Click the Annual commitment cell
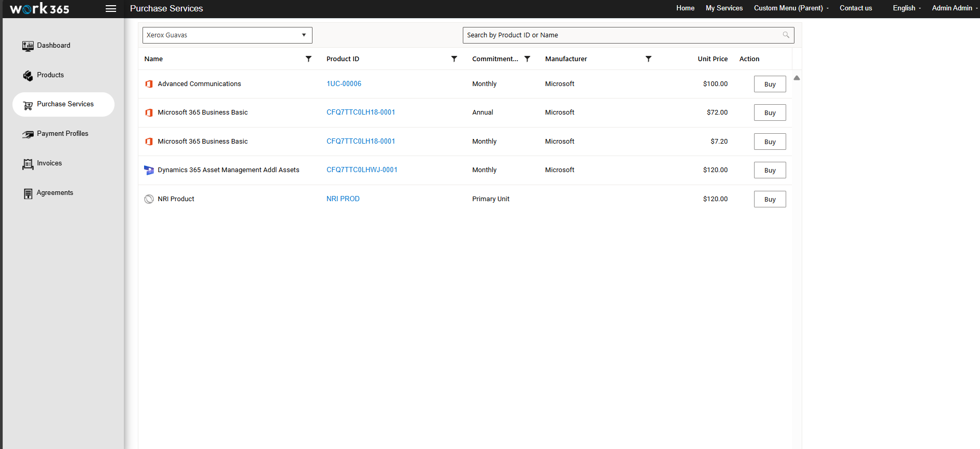 click(482, 112)
